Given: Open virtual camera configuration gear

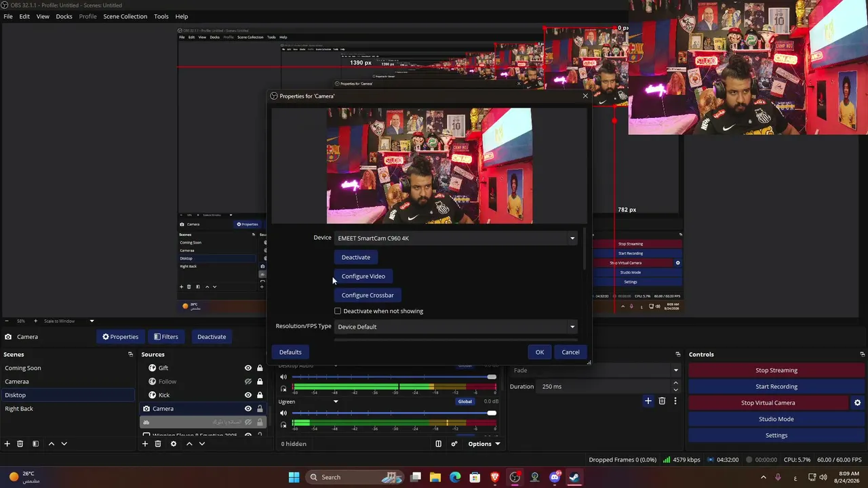Looking at the screenshot, I should 857,403.
